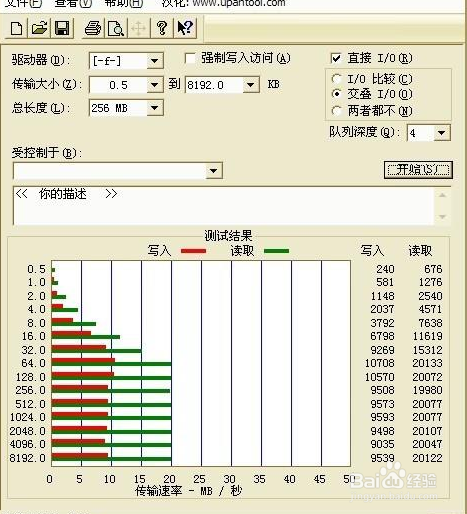
Task: Open About with the question mark icon
Action: tap(162, 28)
